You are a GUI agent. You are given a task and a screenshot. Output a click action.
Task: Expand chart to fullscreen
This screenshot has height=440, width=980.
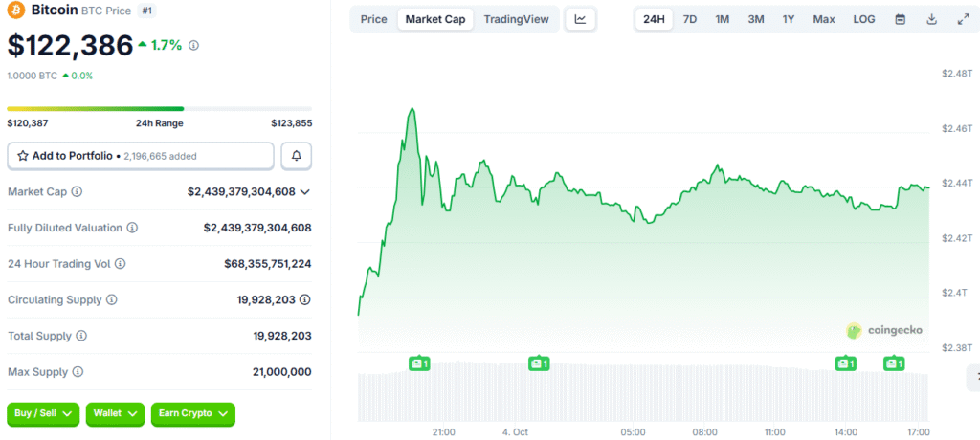point(963,19)
